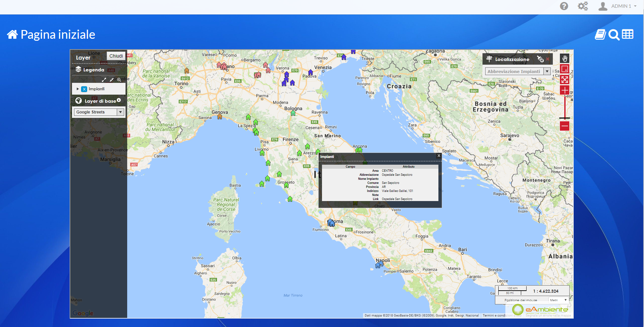Open the magnifier search icon in the header
The image size is (644, 327).
pos(614,35)
